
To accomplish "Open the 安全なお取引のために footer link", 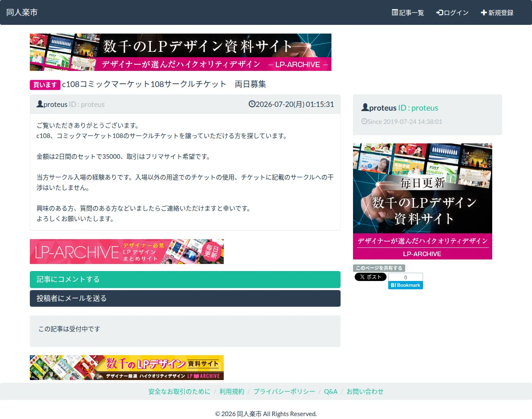I will click(x=179, y=392).
